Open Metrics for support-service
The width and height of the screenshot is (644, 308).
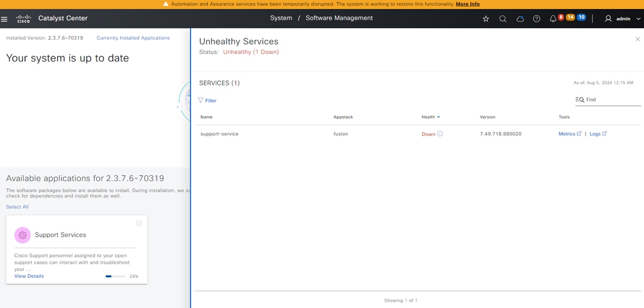pyautogui.click(x=570, y=134)
